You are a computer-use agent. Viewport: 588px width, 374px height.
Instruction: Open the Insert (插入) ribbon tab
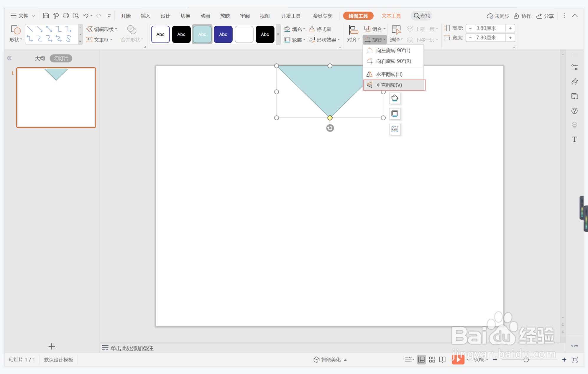pos(145,16)
